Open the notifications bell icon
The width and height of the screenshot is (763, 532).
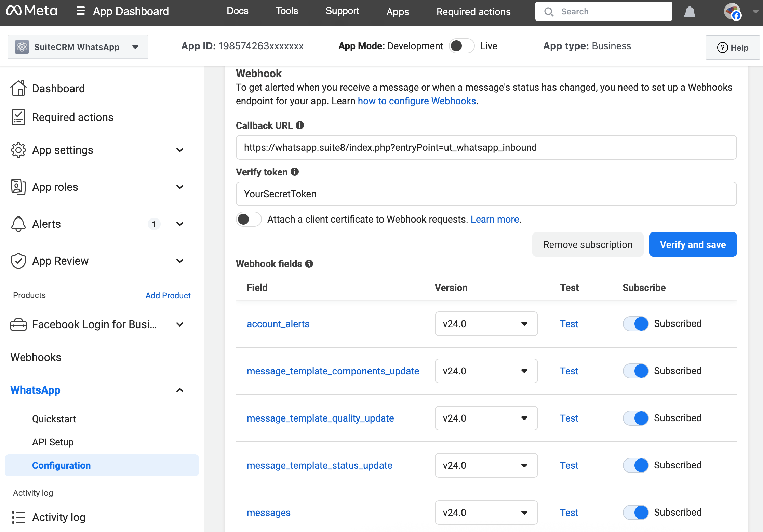689,11
